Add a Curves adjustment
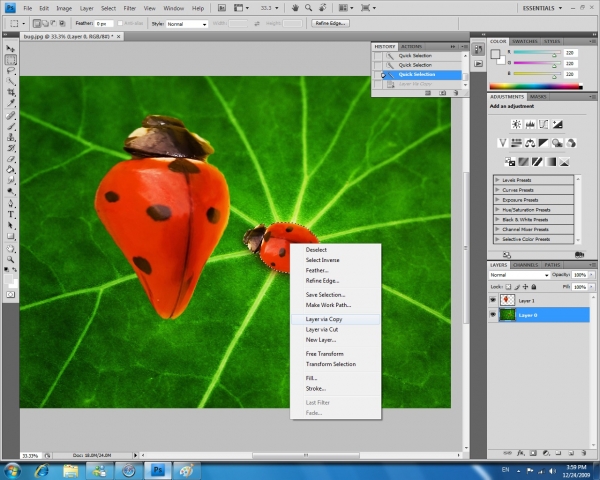This screenshot has width=600, height=480. [543, 124]
